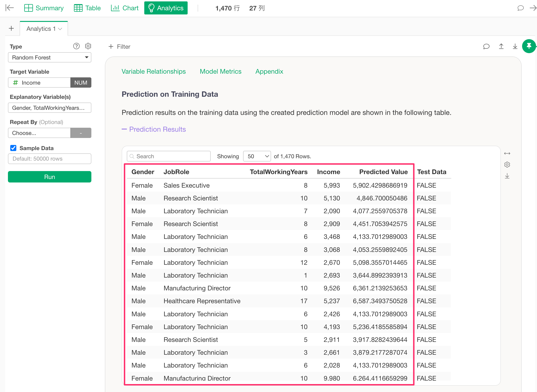Click download icon next to Filter bar
Viewport: 537px width, 392px height.
[x=515, y=47]
